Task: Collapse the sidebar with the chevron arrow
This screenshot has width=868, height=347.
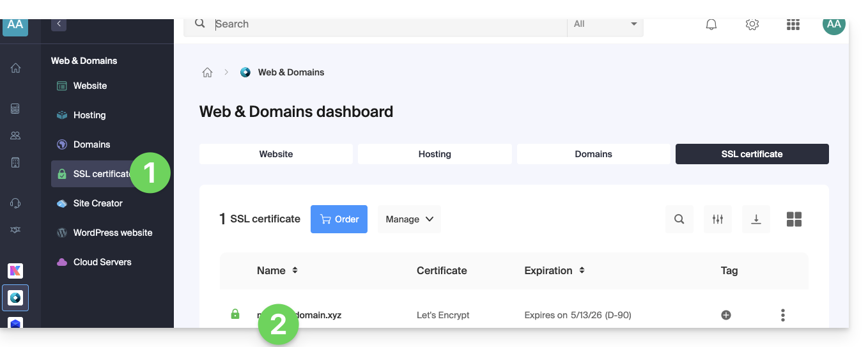Action: click(59, 24)
